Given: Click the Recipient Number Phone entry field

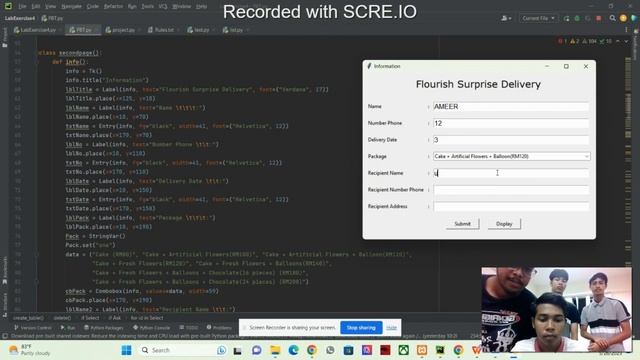Looking at the screenshot, I should (511, 190).
